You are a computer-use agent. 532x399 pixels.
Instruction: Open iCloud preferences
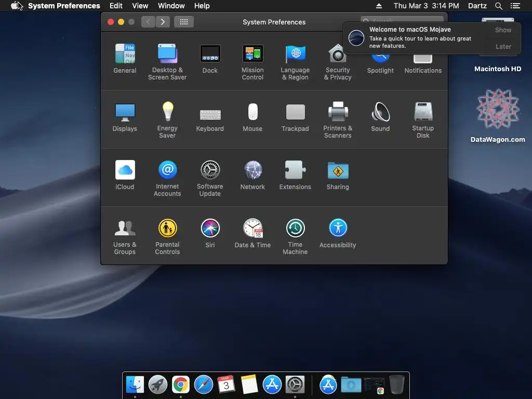tap(125, 175)
